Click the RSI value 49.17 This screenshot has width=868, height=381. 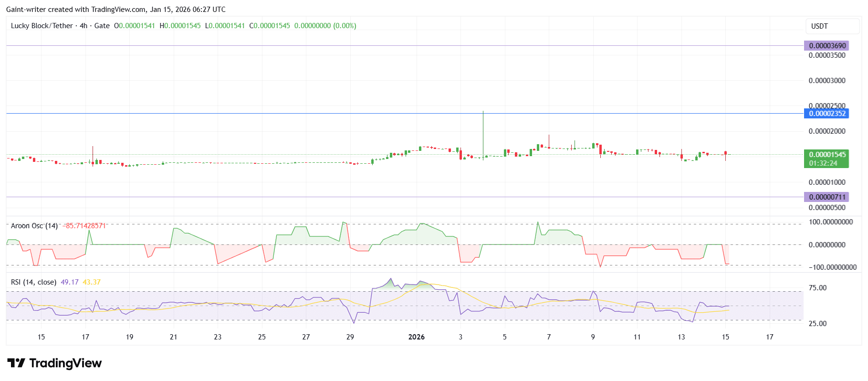(70, 282)
